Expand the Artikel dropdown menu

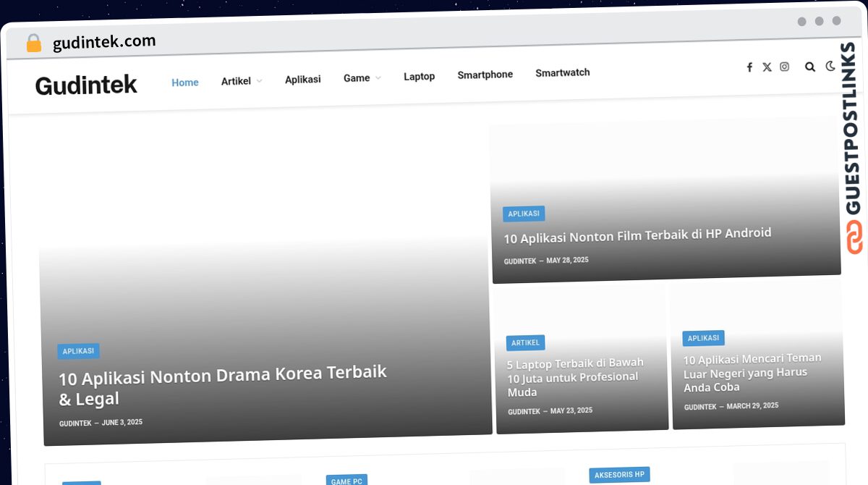[237, 81]
